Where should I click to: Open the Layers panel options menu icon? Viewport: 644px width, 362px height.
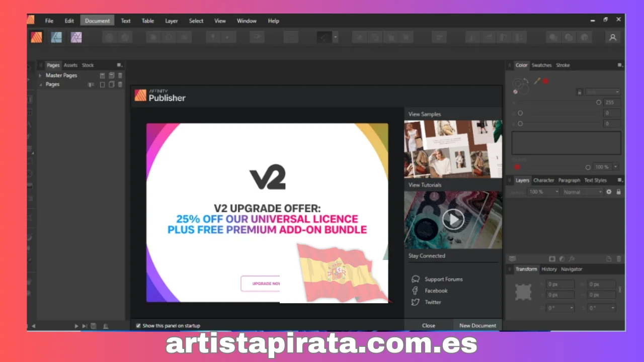(620, 180)
